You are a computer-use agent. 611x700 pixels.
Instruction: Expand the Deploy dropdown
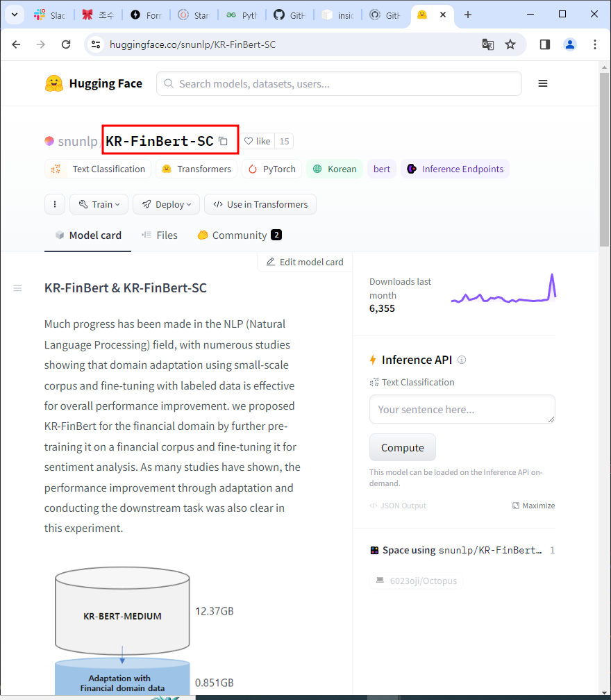click(x=166, y=204)
